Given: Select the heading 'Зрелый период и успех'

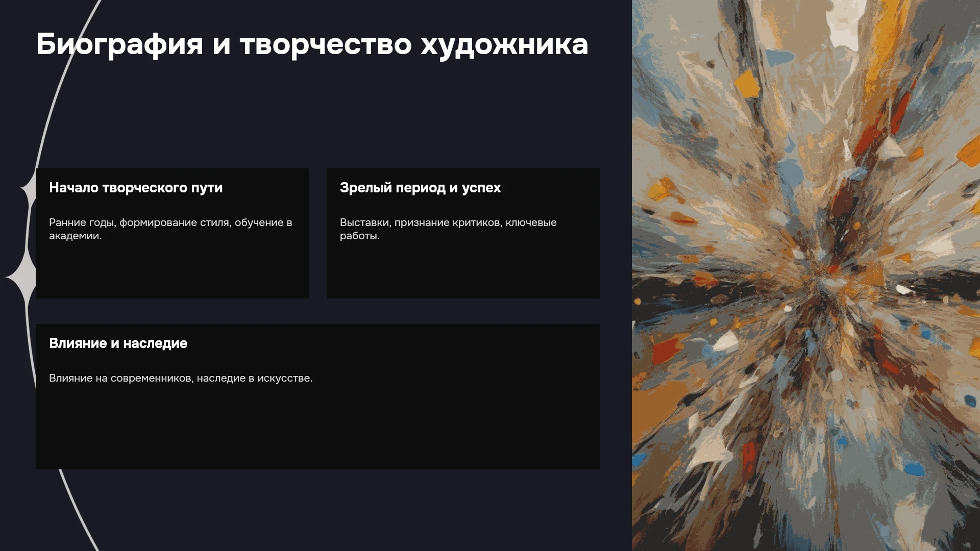Looking at the screenshot, I should tap(420, 188).
